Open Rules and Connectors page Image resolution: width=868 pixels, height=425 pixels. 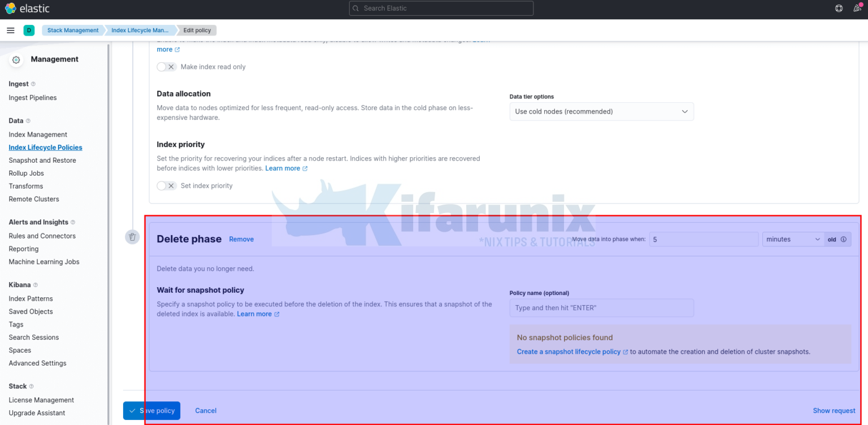(x=42, y=236)
